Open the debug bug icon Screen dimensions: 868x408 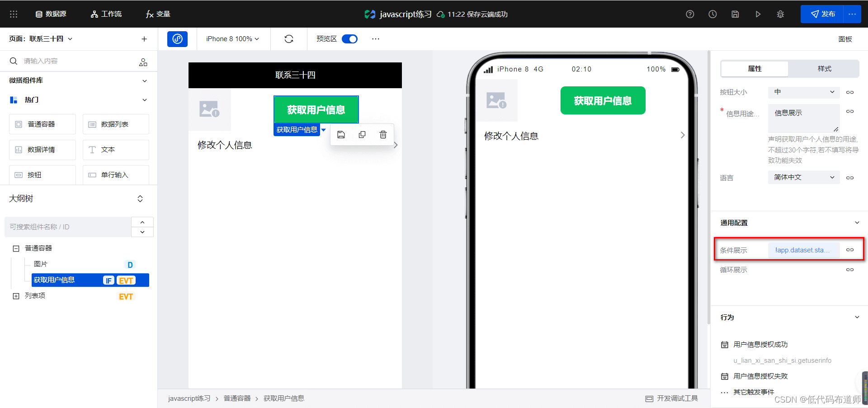(x=780, y=14)
